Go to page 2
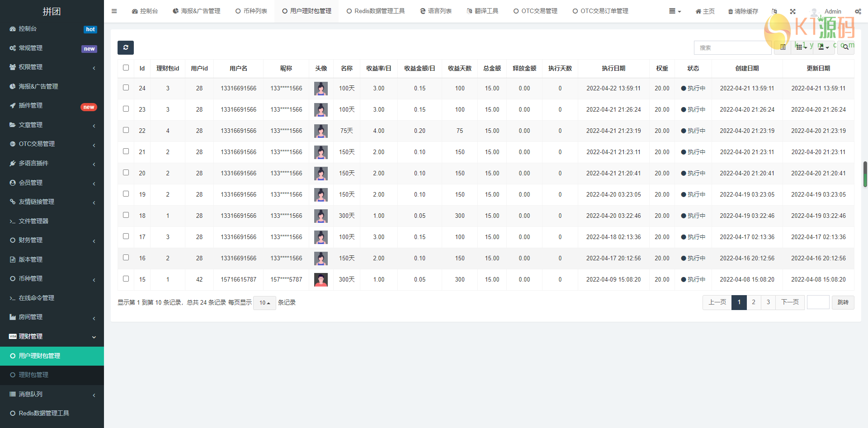Image resolution: width=868 pixels, height=428 pixels. [754, 302]
